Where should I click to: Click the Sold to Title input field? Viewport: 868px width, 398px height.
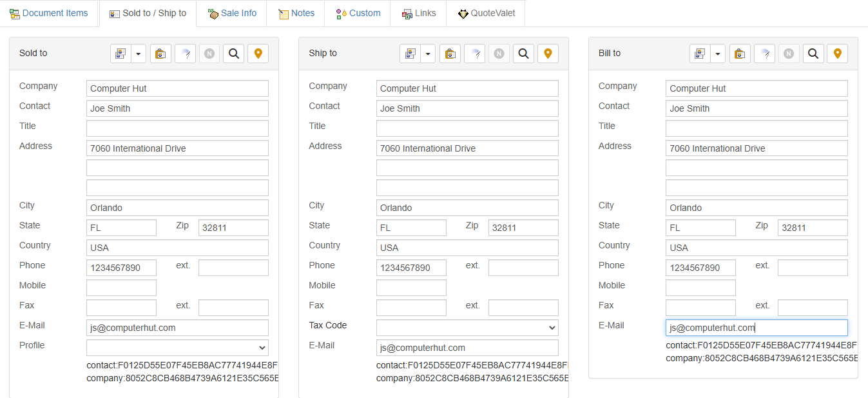point(177,128)
